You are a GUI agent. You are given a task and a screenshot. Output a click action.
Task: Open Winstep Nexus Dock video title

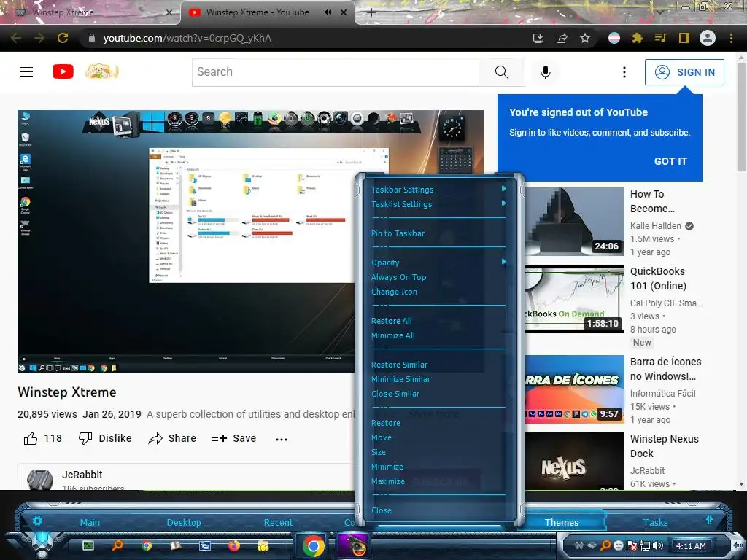tap(664, 446)
